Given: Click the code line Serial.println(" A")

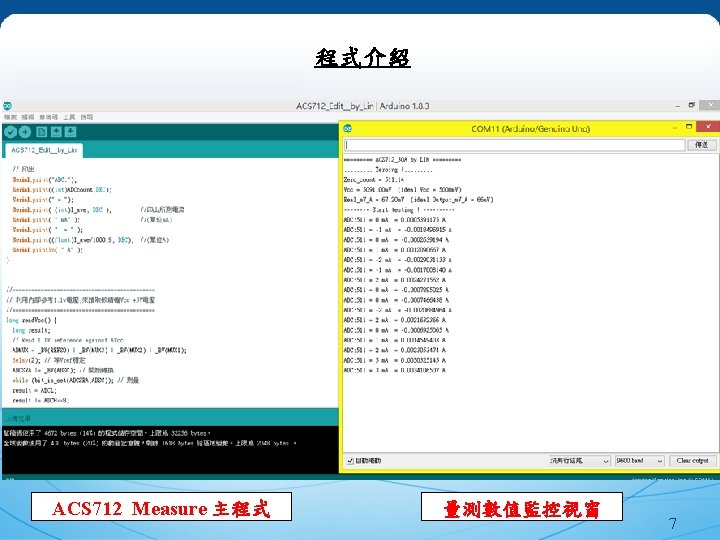Looking at the screenshot, I should click(47, 250).
